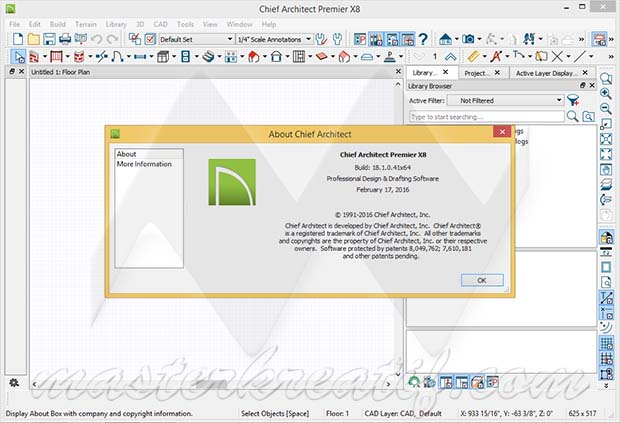Select the Door tool icon

[117, 57]
